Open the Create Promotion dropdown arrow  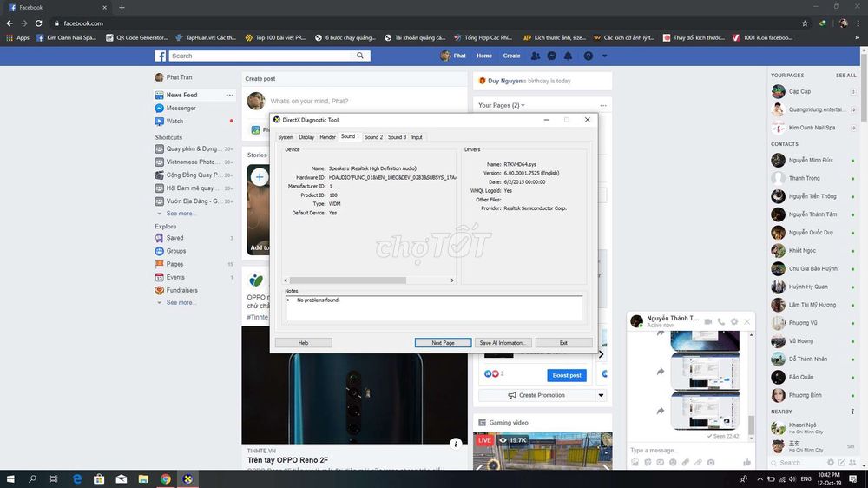pos(601,395)
